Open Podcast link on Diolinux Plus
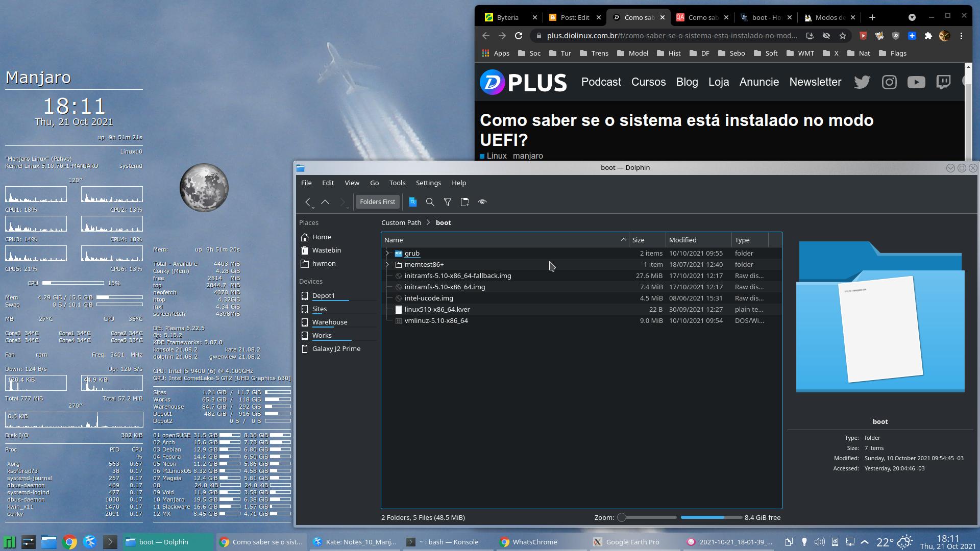This screenshot has height=551, width=980. coord(601,82)
